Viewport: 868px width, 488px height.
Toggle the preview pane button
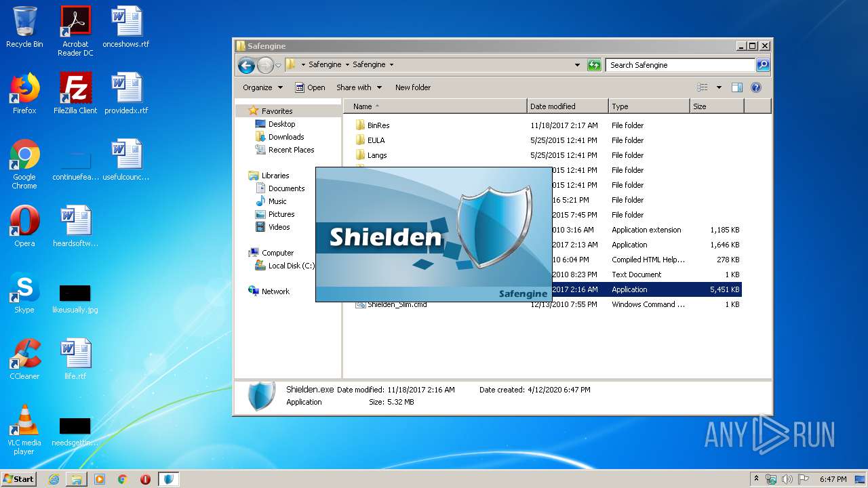[x=737, y=87]
